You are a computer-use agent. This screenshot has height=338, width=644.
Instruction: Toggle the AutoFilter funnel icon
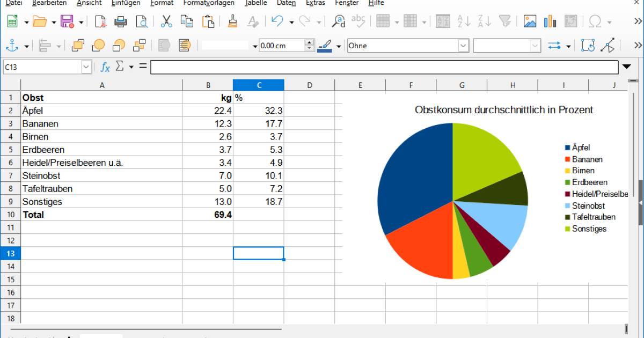click(x=505, y=21)
